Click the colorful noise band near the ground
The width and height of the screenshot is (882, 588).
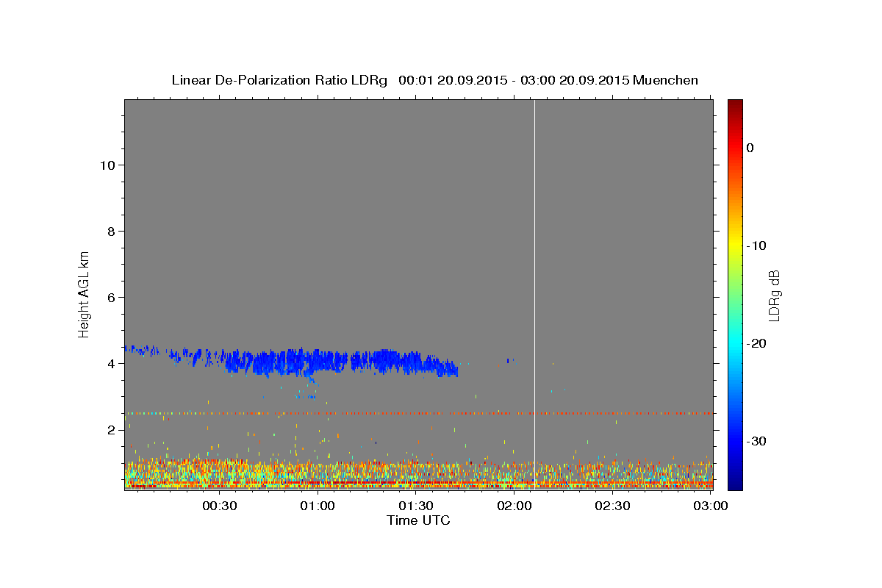419,474
